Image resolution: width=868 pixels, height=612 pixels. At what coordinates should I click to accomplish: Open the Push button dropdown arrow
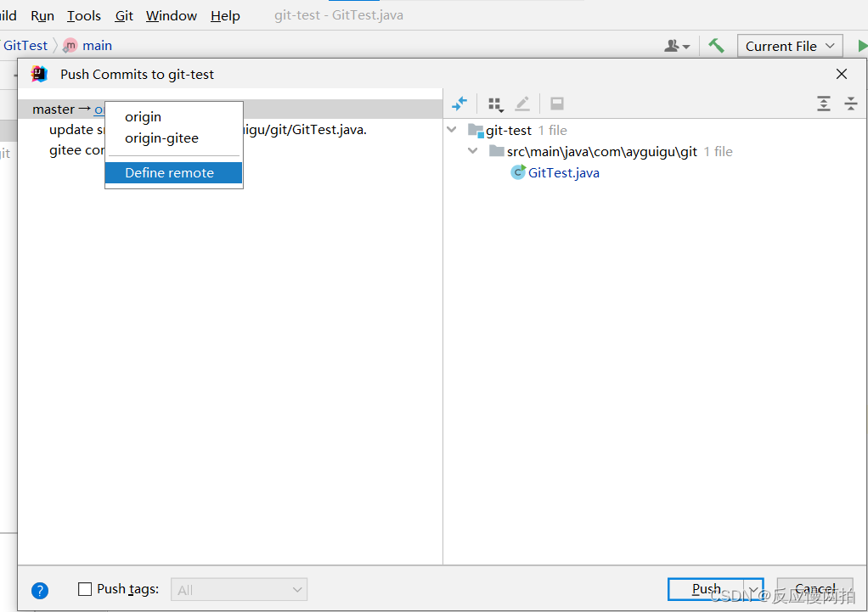pyautogui.click(x=754, y=588)
